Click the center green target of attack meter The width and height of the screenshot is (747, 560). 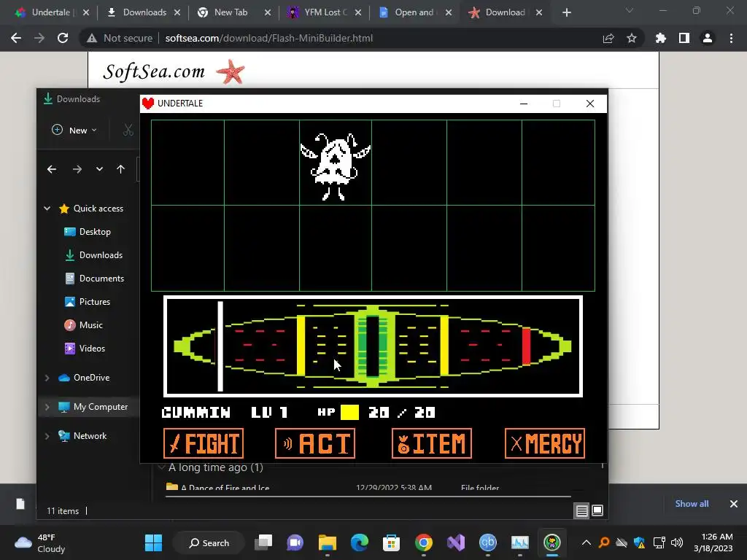pos(373,346)
